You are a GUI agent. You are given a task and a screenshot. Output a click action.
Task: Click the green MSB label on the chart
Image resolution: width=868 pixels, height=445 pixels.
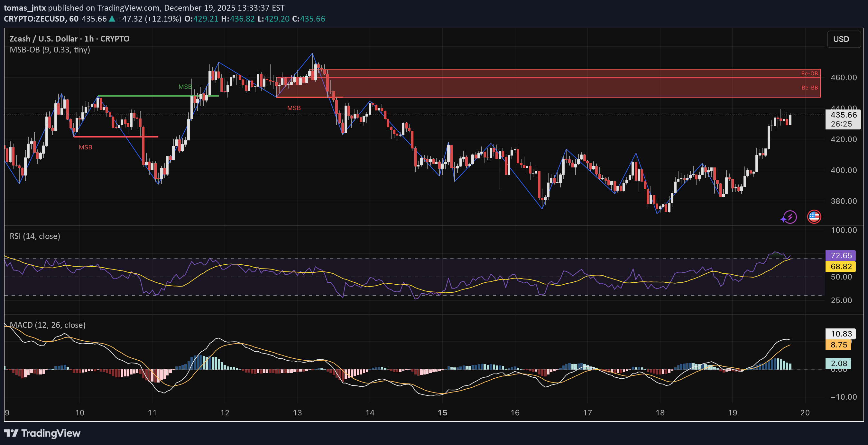click(185, 87)
